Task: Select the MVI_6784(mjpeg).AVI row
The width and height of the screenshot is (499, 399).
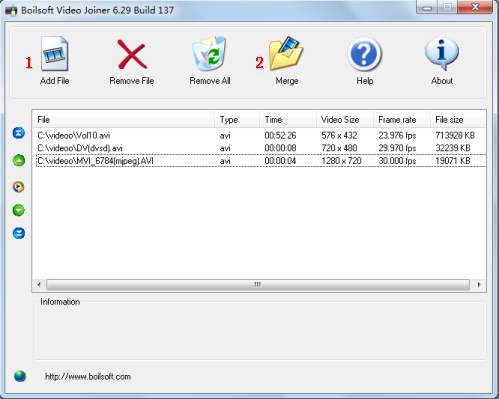Action: [x=261, y=161]
